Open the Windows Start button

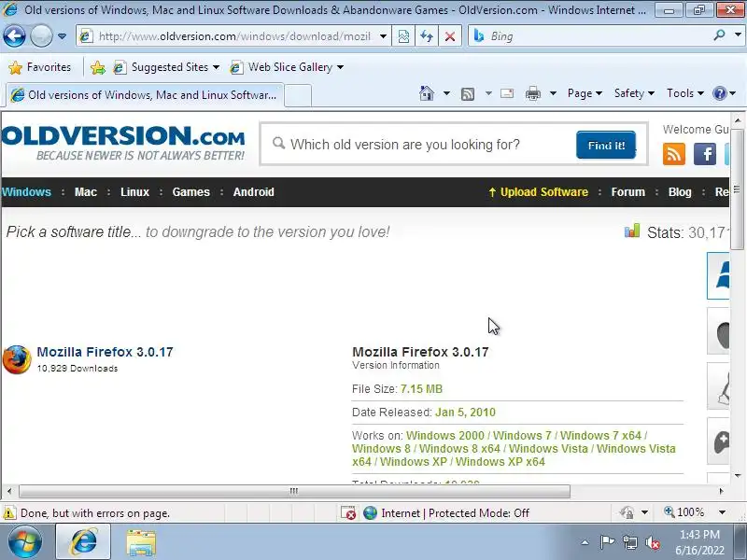click(24, 541)
